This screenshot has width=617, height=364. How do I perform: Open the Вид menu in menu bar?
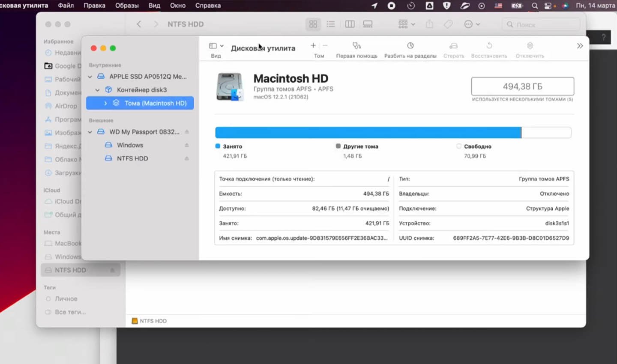(154, 6)
